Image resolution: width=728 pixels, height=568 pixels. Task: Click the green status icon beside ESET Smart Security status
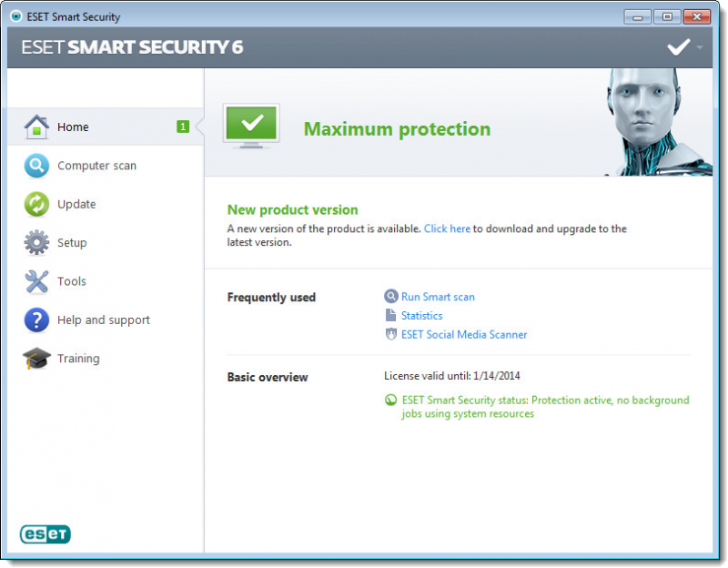click(x=391, y=400)
